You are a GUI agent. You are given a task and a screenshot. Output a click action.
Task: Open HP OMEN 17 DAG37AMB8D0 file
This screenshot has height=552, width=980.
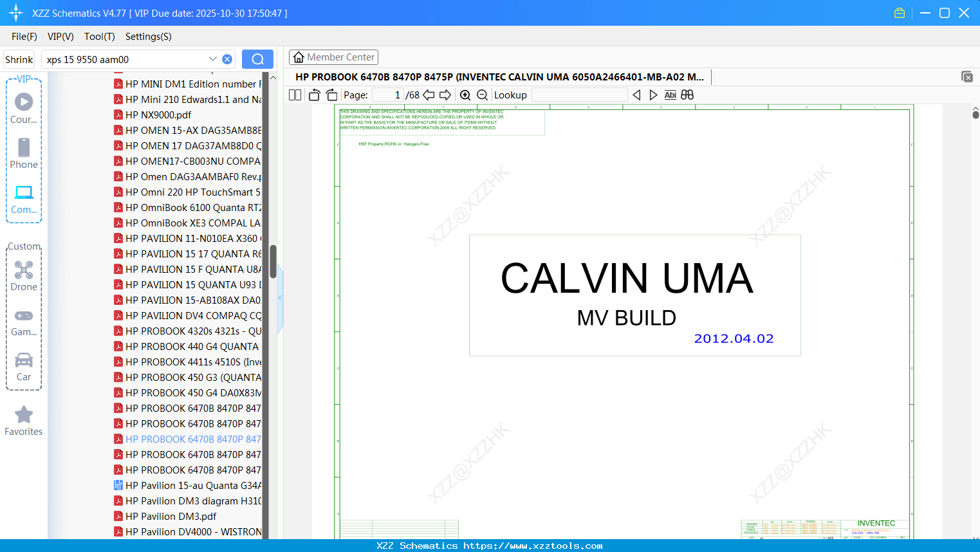tap(188, 145)
